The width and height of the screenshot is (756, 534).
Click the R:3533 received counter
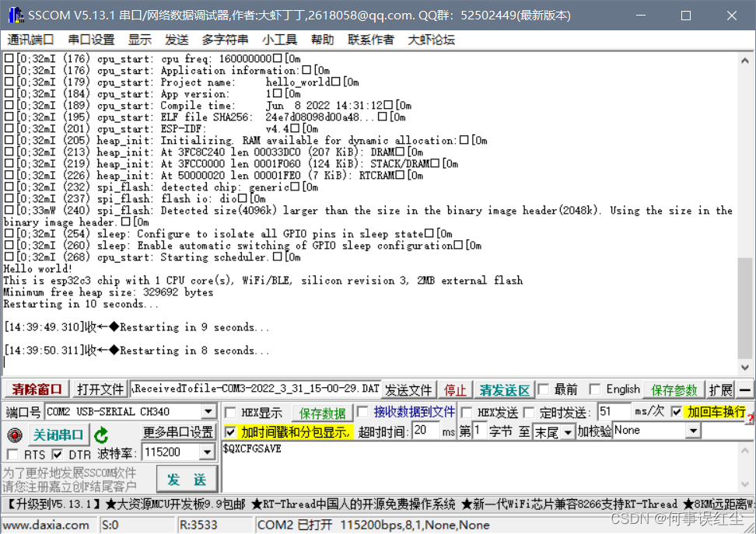198,525
